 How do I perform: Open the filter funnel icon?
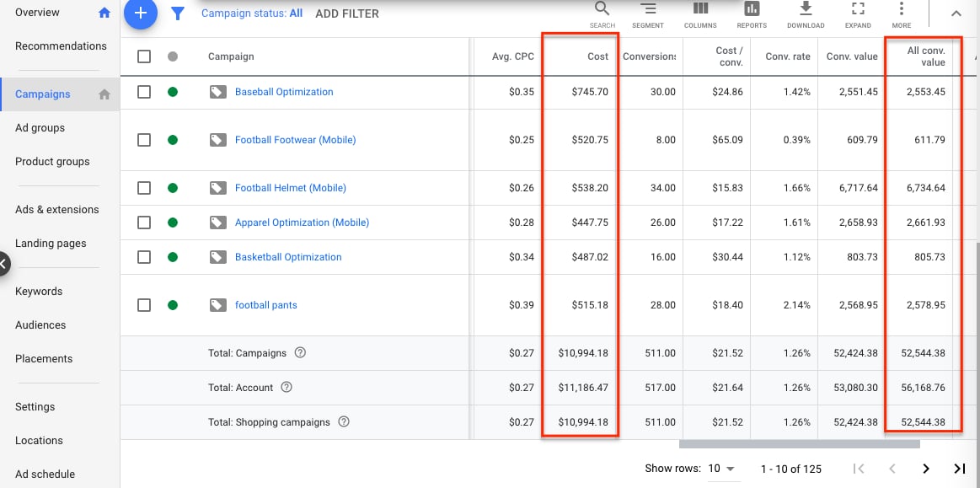click(x=178, y=13)
